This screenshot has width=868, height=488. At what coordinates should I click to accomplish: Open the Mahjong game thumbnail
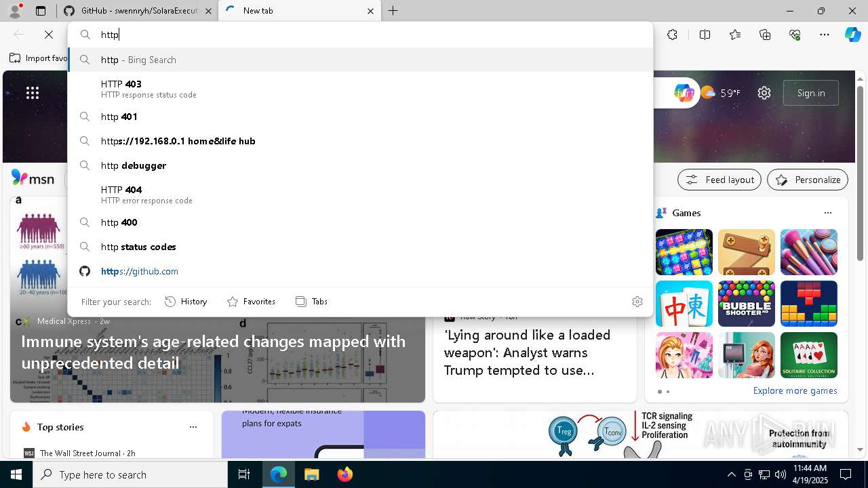[x=684, y=304]
